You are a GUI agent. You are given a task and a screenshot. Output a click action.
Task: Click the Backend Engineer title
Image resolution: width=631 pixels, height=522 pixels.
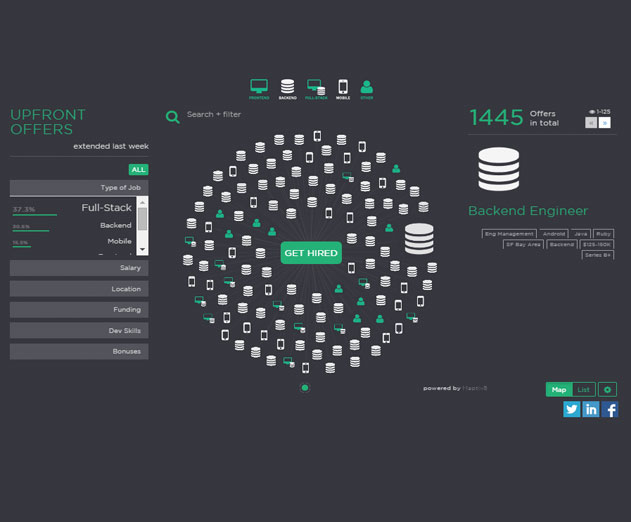click(528, 211)
